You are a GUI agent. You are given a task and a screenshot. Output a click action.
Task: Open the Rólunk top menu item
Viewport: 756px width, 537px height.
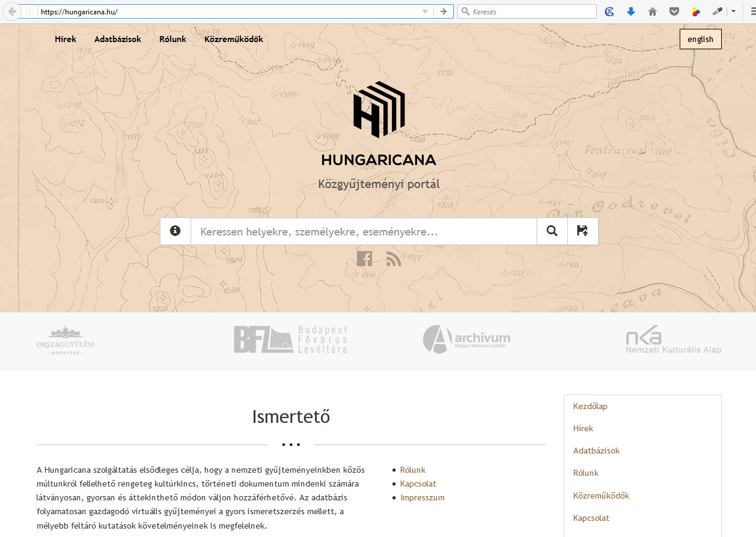(173, 39)
